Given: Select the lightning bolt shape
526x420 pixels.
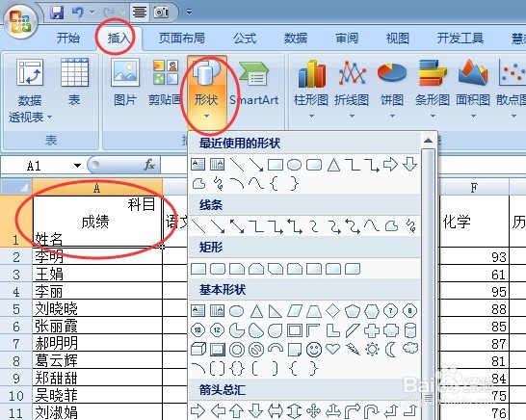Looking at the screenshot, I should coord(353,349).
